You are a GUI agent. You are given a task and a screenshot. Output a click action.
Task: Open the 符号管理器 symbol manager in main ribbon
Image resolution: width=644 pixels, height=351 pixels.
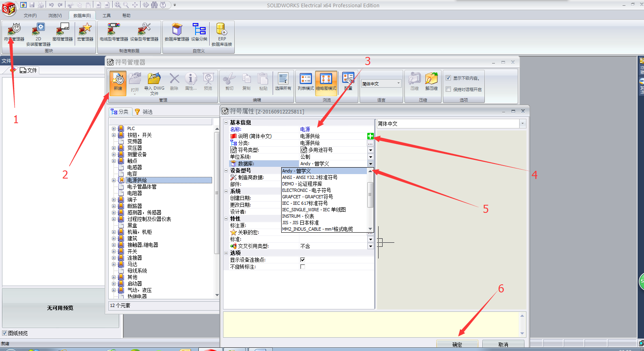coord(14,32)
